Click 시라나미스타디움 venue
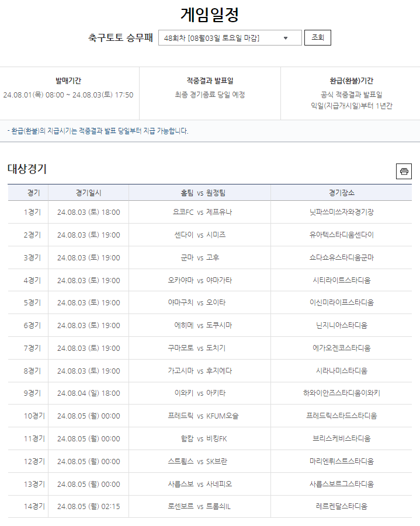420x526 pixels. pyautogui.click(x=342, y=371)
